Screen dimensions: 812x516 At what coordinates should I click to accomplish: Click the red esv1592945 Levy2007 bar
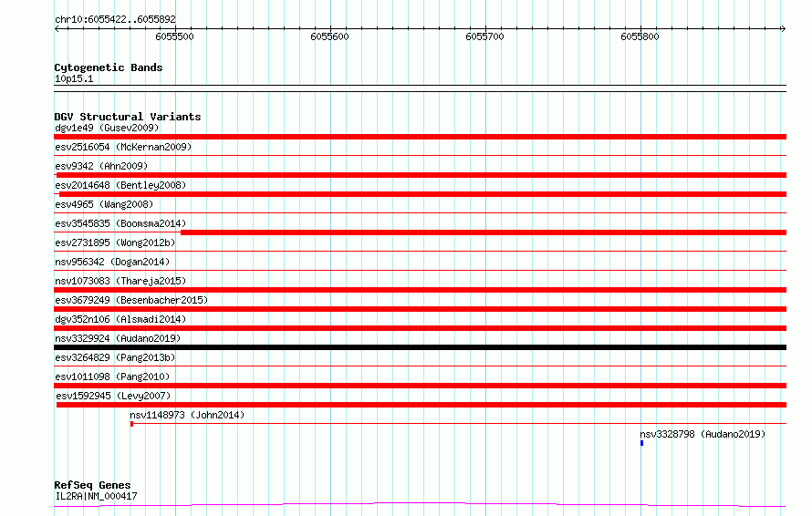[421, 405]
